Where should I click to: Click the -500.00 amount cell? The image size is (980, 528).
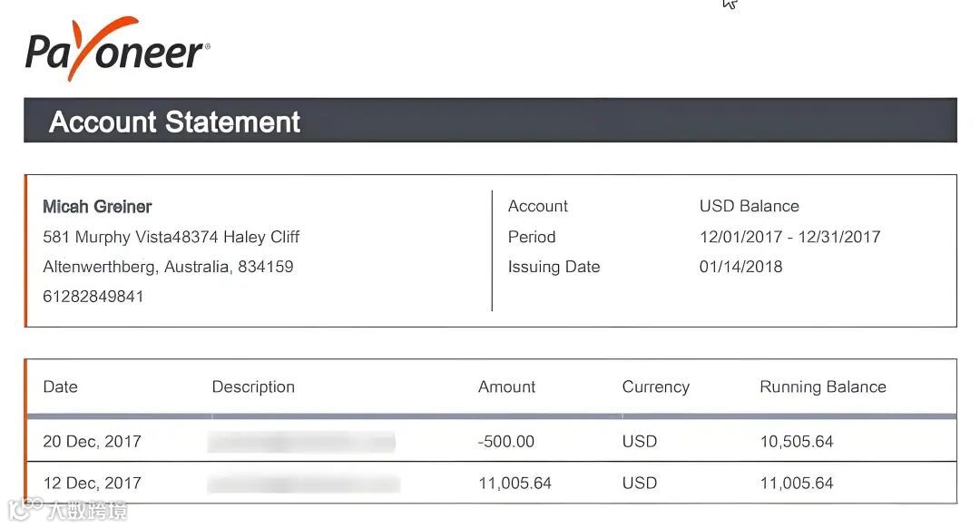coord(506,441)
